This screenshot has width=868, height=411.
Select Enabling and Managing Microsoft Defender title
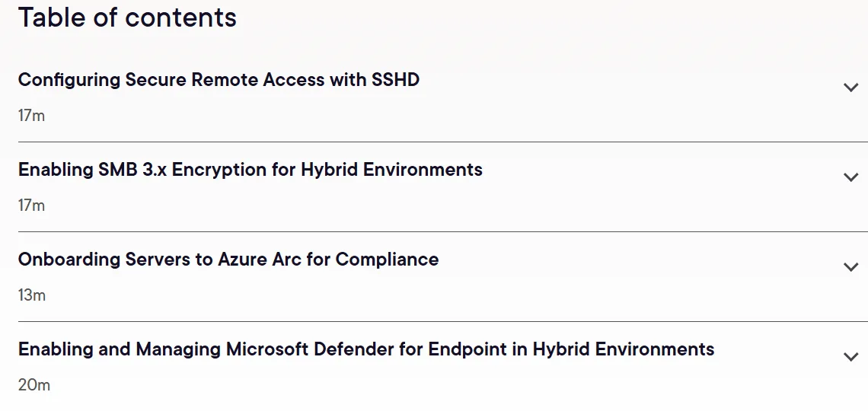tap(366, 349)
